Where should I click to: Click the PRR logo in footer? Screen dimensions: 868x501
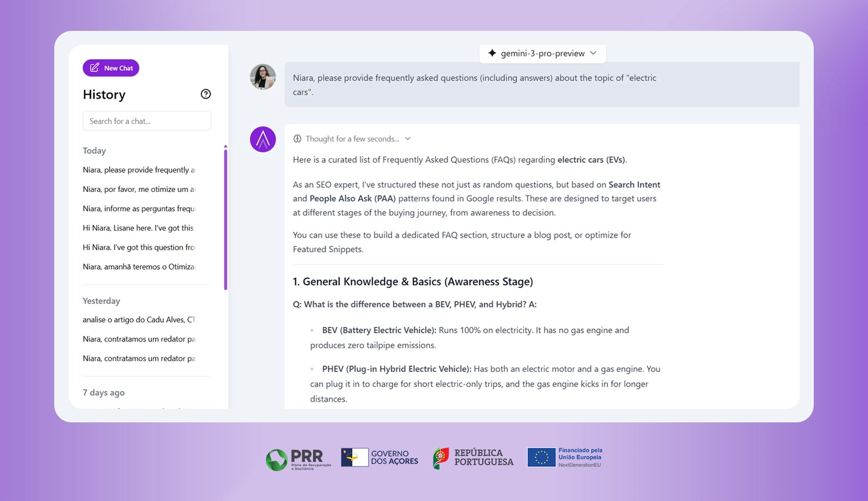click(298, 459)
